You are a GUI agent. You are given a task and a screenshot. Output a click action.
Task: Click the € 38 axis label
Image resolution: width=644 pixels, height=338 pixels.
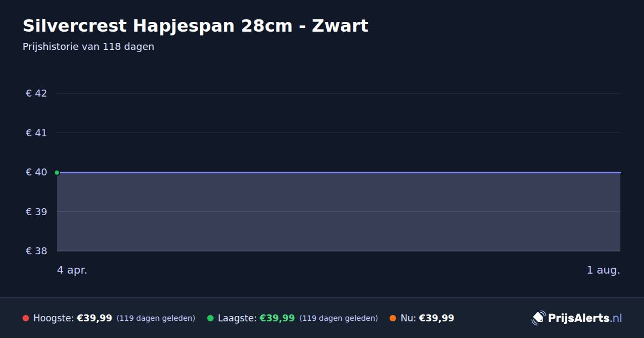(x=36, y=251)
